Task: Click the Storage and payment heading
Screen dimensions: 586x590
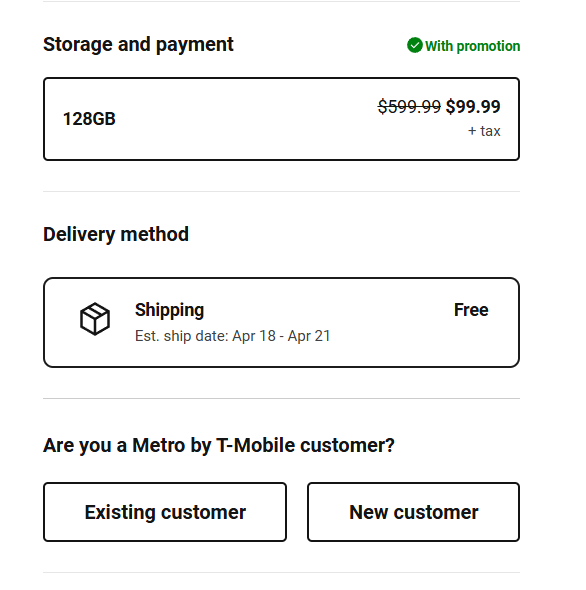Action: click(138, 44)
